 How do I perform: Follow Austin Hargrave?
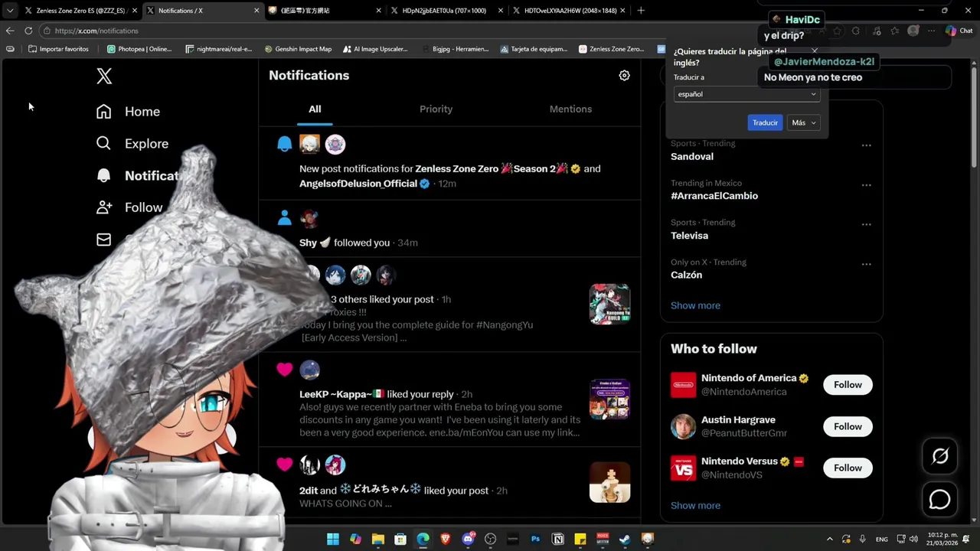click(848, 426)
